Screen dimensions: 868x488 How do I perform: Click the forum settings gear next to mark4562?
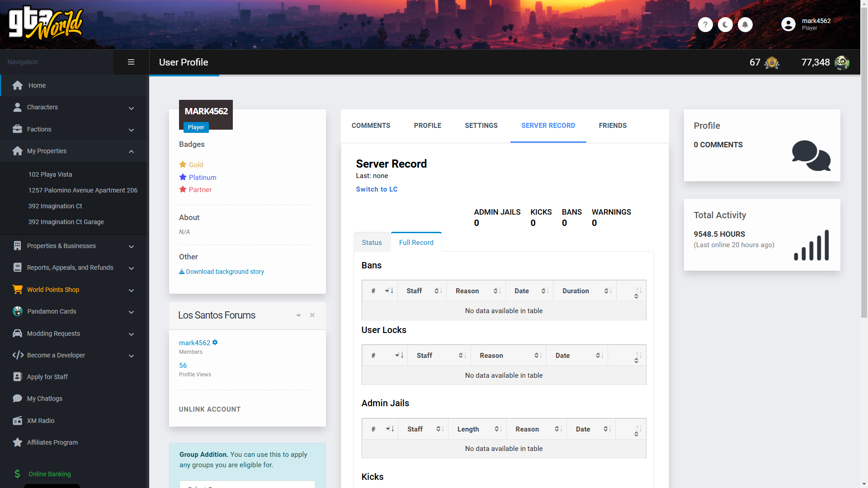pos(215,343)
